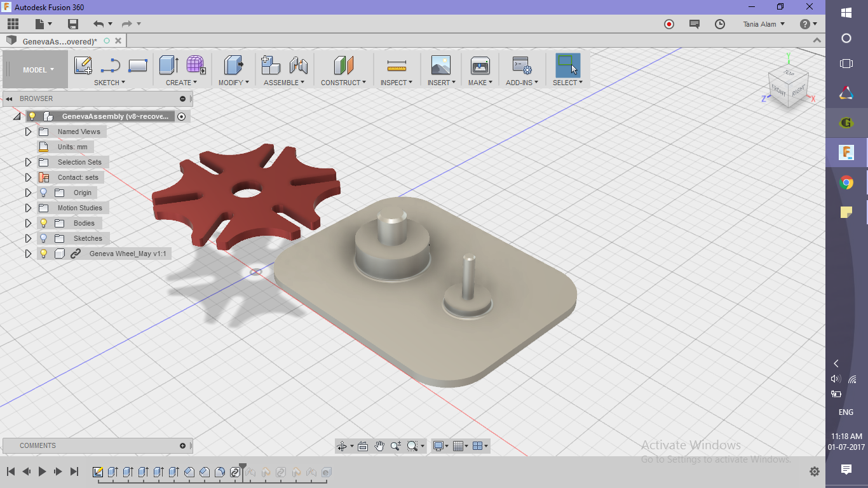868x488 pixels.
Task: Collapse the GenevaAssembly root node
Action: pyautogui.click(x=17, y=117)
